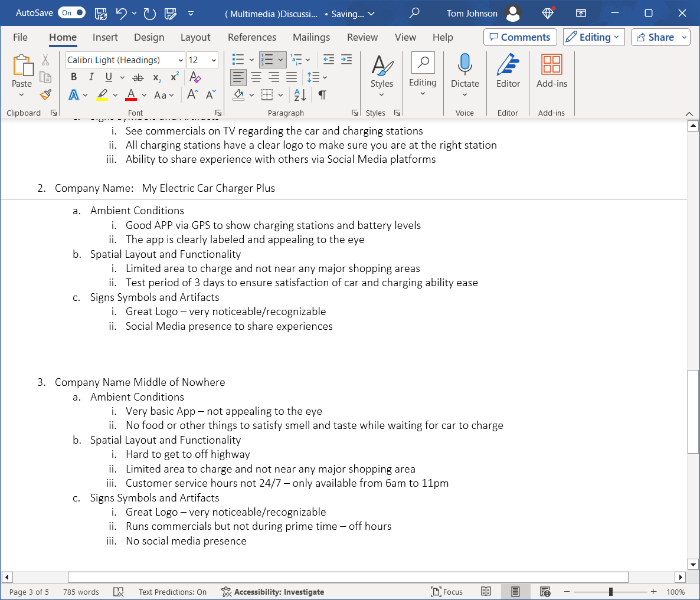Decrease paragraph indent
700x600 pixels.
(x=329, y=60)
